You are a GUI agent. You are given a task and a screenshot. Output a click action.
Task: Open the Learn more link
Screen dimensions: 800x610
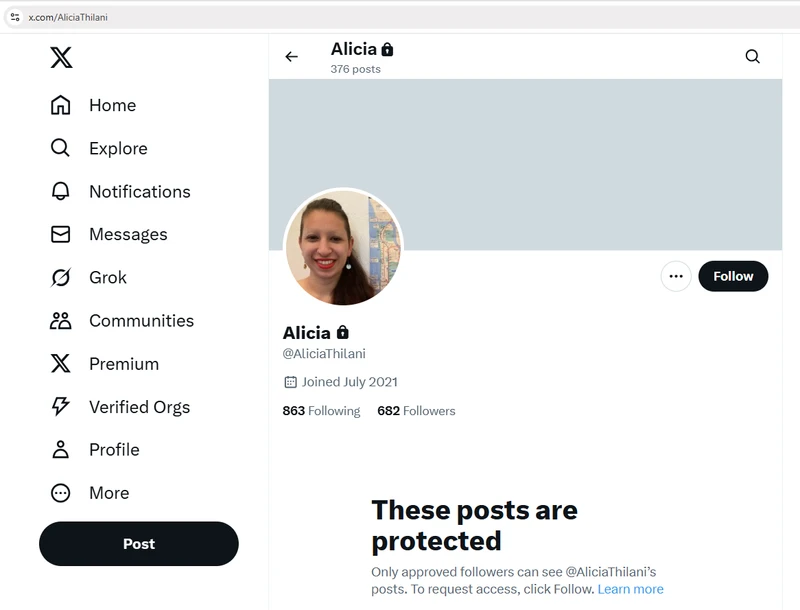630,589
